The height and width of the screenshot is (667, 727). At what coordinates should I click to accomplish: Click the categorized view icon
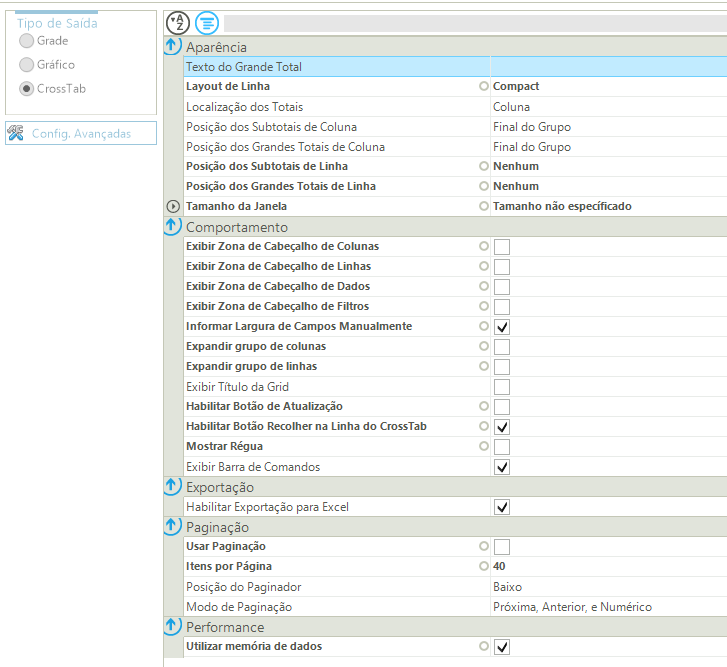pyautogui.click(x=207, y=22)
